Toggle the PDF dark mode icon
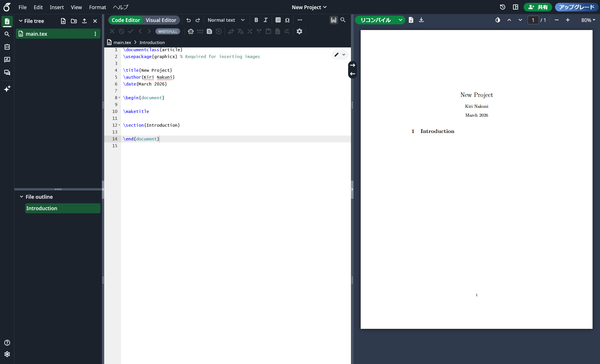 pyautogui.click(x=498, y=20)
